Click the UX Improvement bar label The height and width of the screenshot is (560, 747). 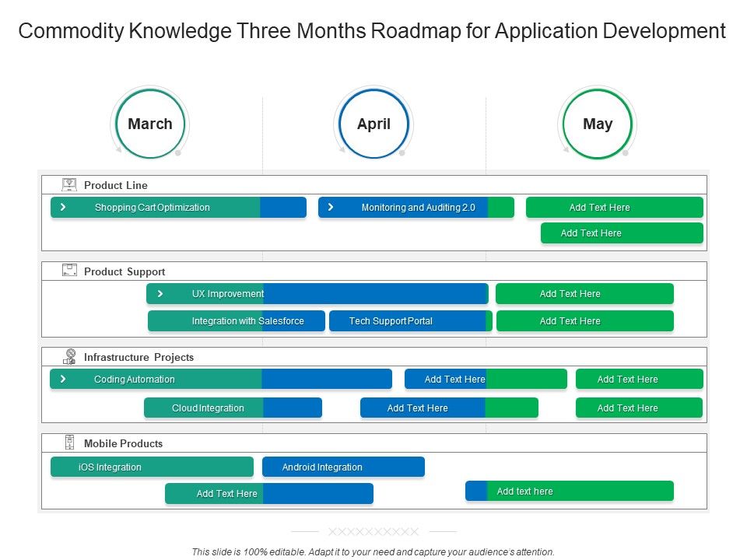228,294
